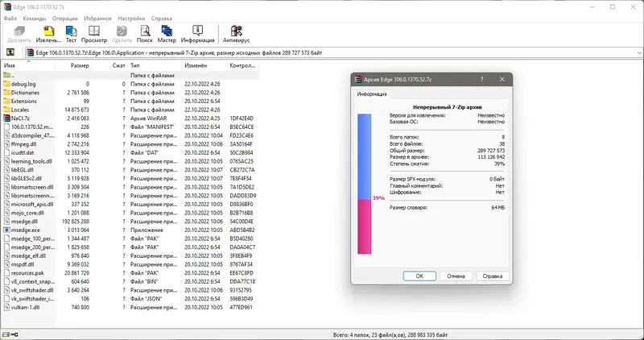This screenshot has width=644, height=340.
Task: Sort list by Имя column header
Action: (x=28, y=65)
